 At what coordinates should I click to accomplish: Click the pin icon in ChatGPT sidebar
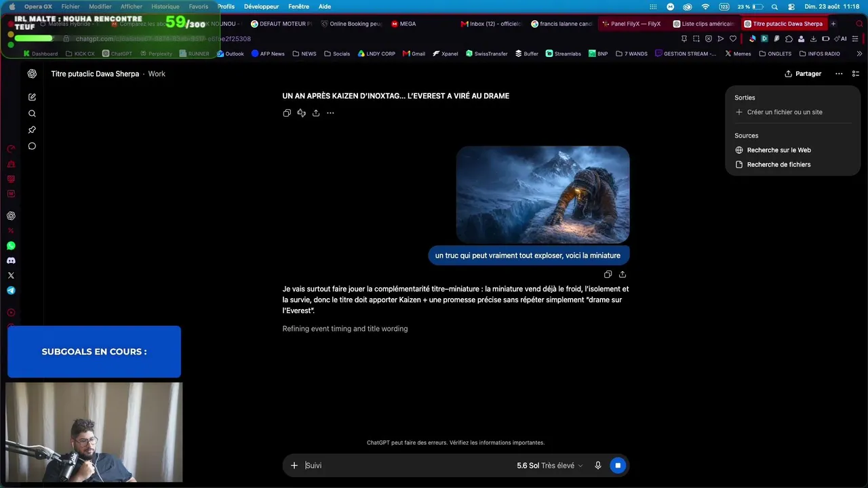click(x=32, y=129)
